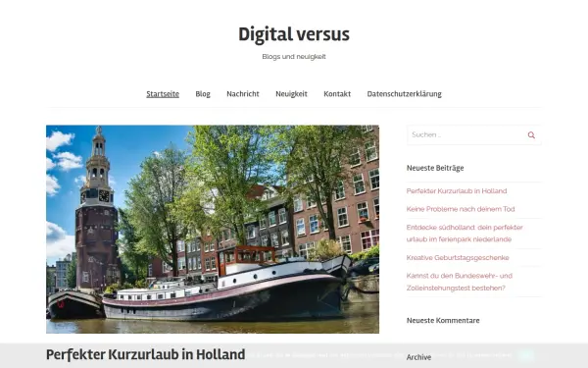
Task: Open Kreative Geburtstagsgeschenke post
Action: (458, 257)
